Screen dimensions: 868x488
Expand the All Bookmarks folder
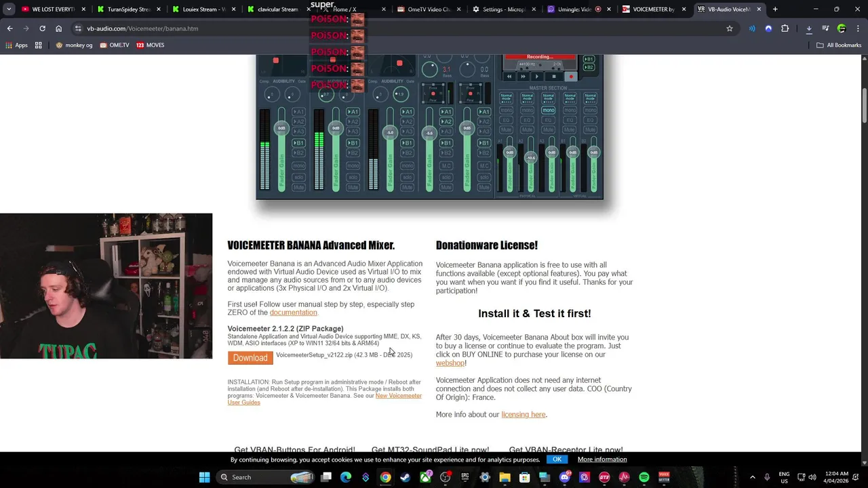[x=839, y=45]
